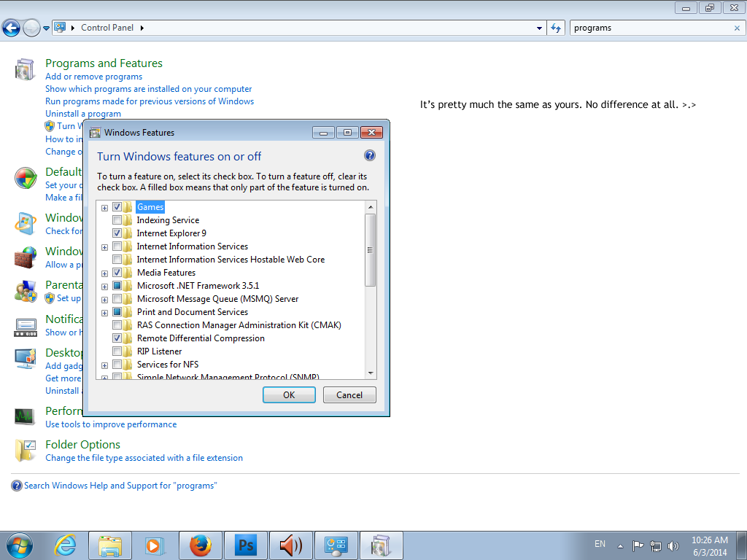747x560 pixels.
Task: Open Run programs made for previous versions link
Action: (150, 101)
